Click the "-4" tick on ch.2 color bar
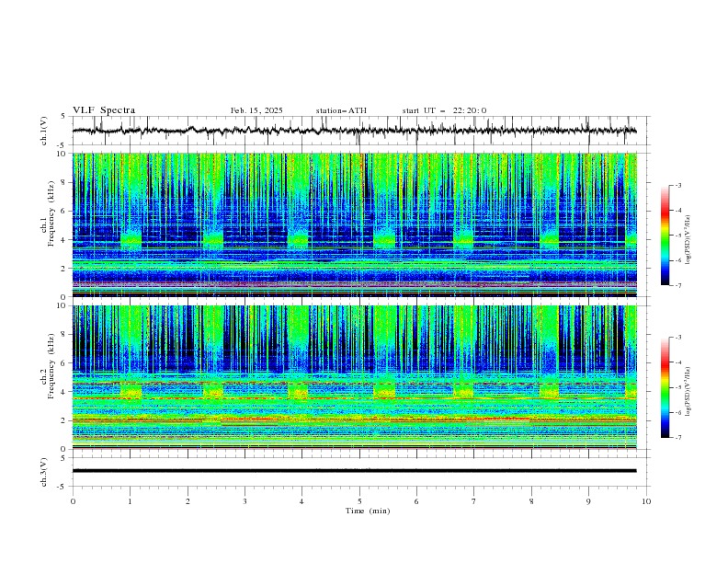Viewport: 728px width, 563px height. pos(677,362)
